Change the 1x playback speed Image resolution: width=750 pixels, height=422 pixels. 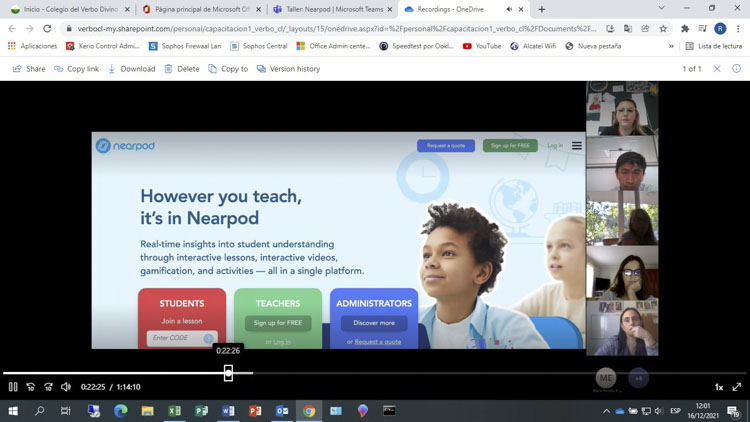tap(719, 387)
